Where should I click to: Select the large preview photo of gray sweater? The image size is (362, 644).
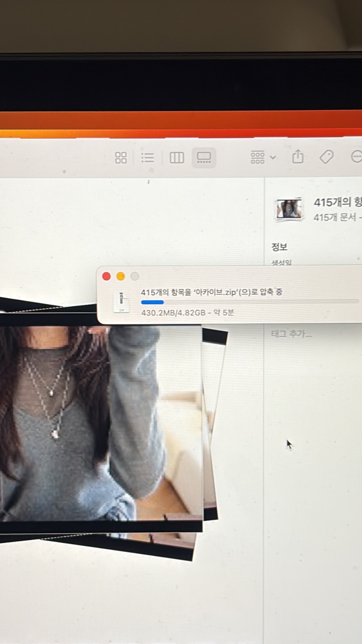101,424
